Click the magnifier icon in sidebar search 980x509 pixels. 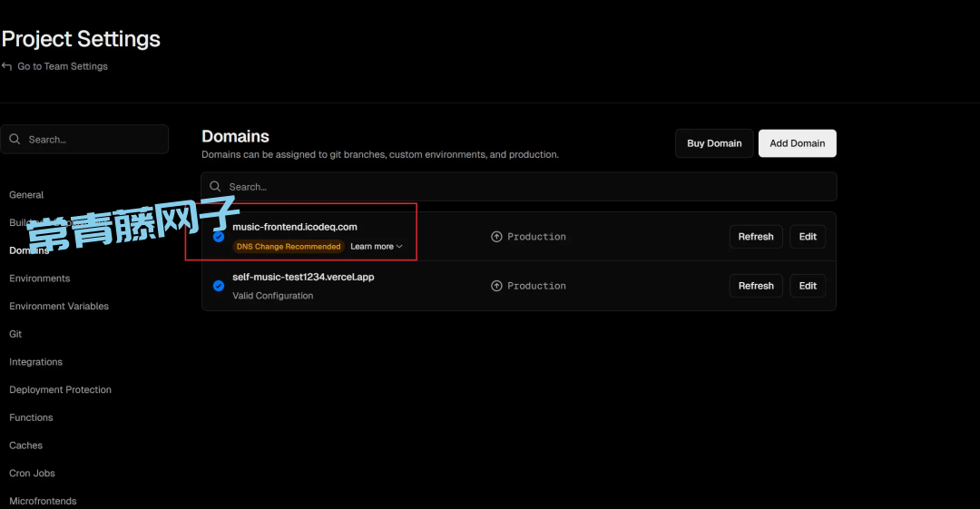15,140
